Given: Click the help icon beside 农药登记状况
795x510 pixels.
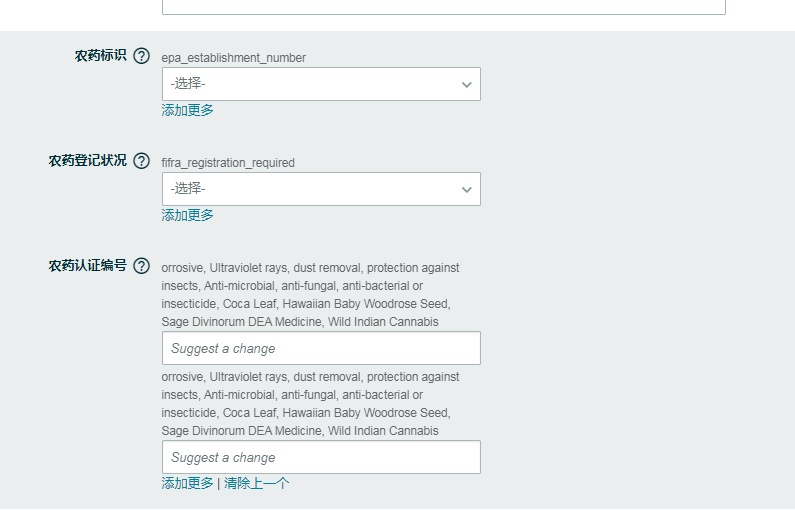Looking at the screenshot, I should click(x=141, y=161).
